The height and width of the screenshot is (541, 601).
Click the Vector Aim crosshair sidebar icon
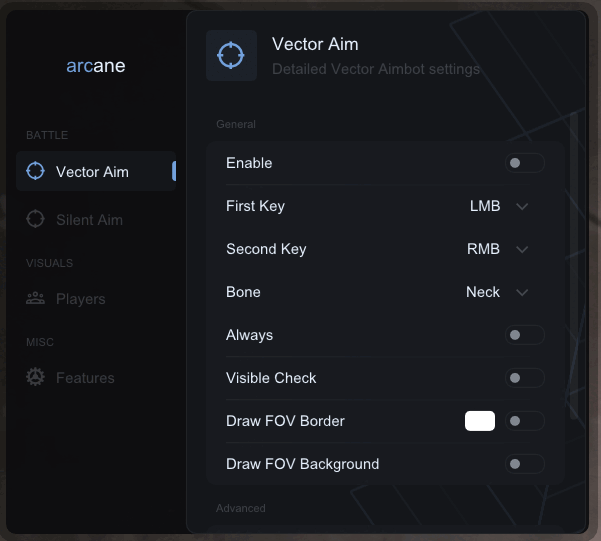click(x=36, y=171)
